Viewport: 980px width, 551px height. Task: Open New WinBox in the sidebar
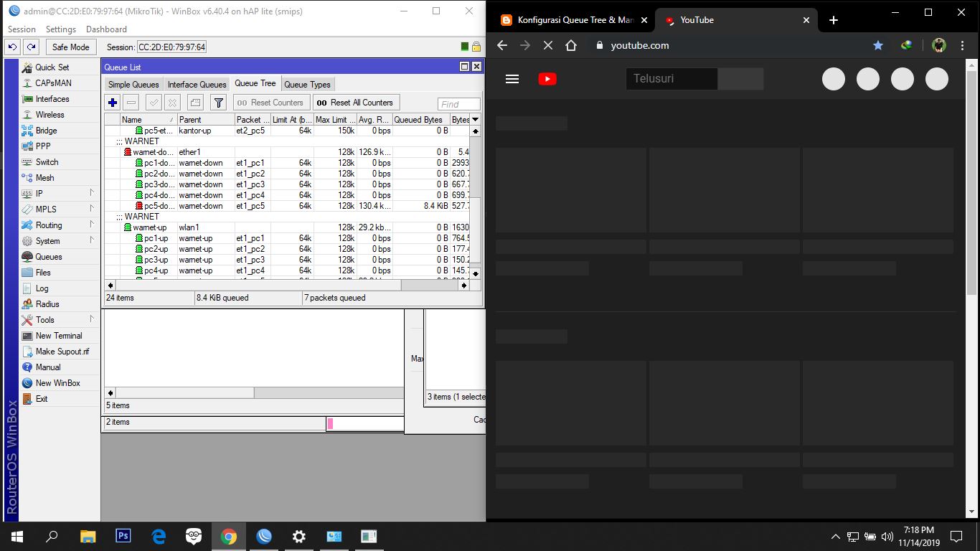coord(57,383)
